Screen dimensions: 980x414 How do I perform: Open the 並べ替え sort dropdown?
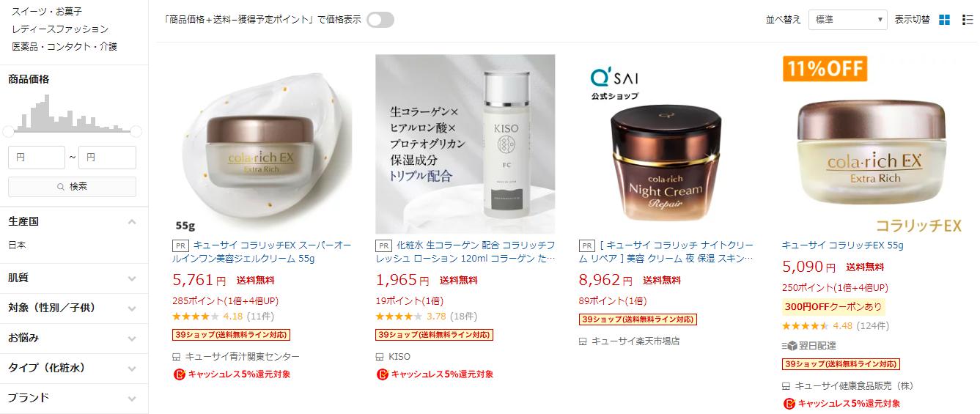click(x=848, y=20)
